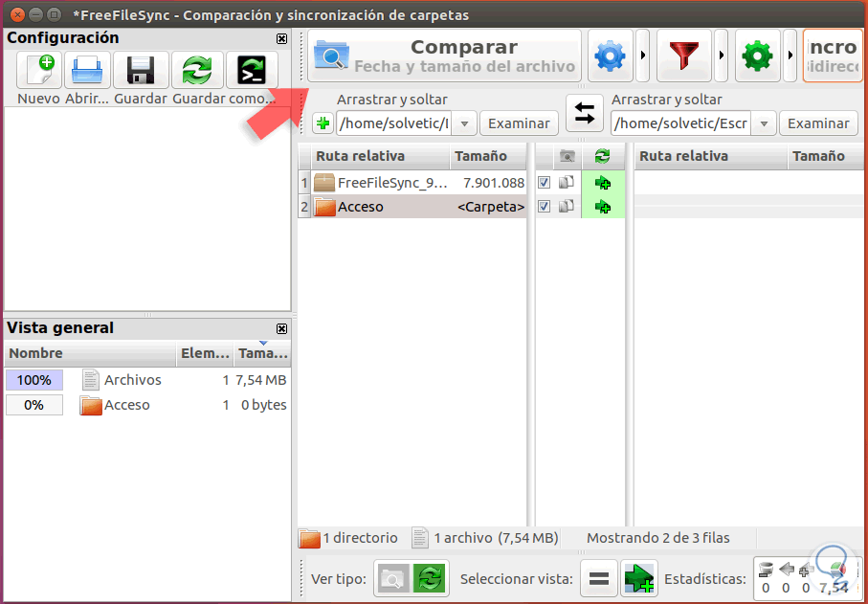Open left folder path dropdown
Screen dimensions: 868x604
pyautogui.click(x=464, y=123)
